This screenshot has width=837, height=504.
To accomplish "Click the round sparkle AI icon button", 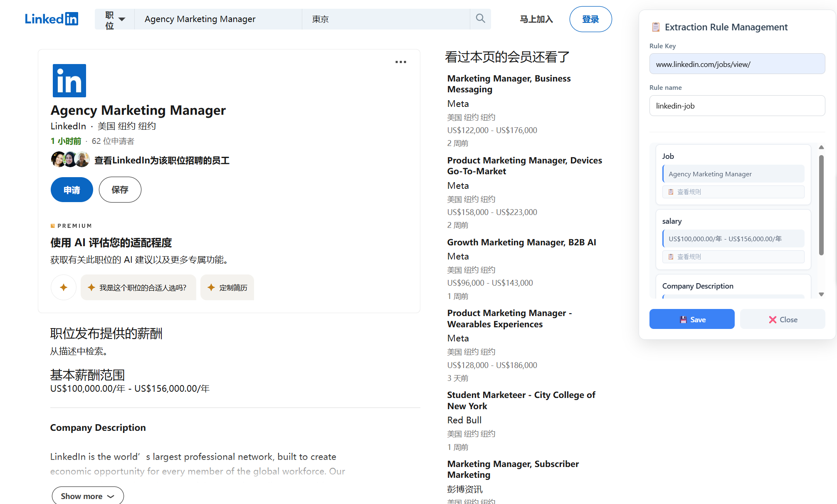I will pyautogui.click(x=64, y=287).
